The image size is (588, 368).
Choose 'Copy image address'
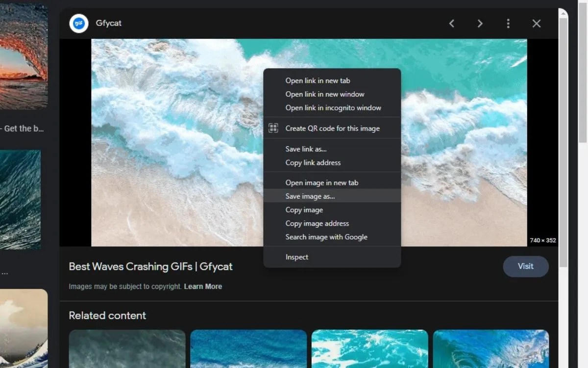point(317,223)
